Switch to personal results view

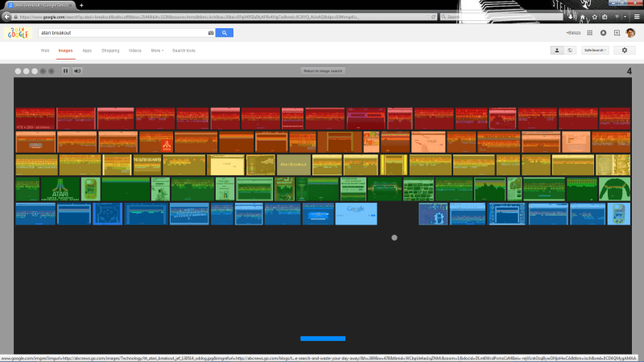(557, 50)
